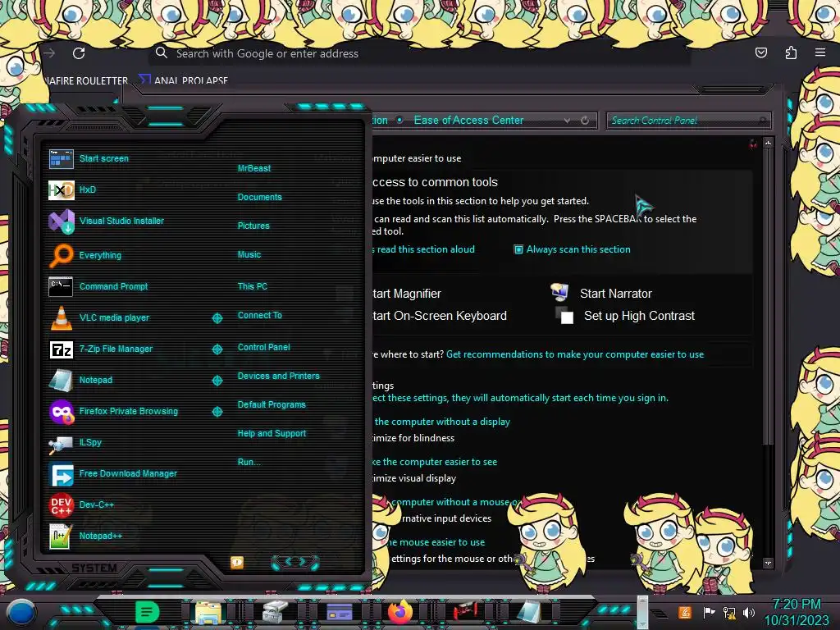This screenshot has width=840, height=630.
Task: Open Get recommendations to make computer easier link
Action: pos(575,354)
